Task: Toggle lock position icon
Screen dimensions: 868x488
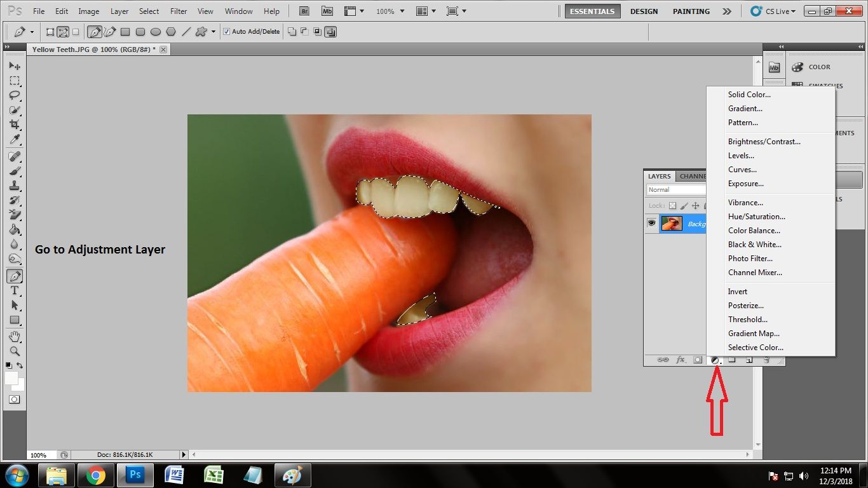Action: pos(696,206)
